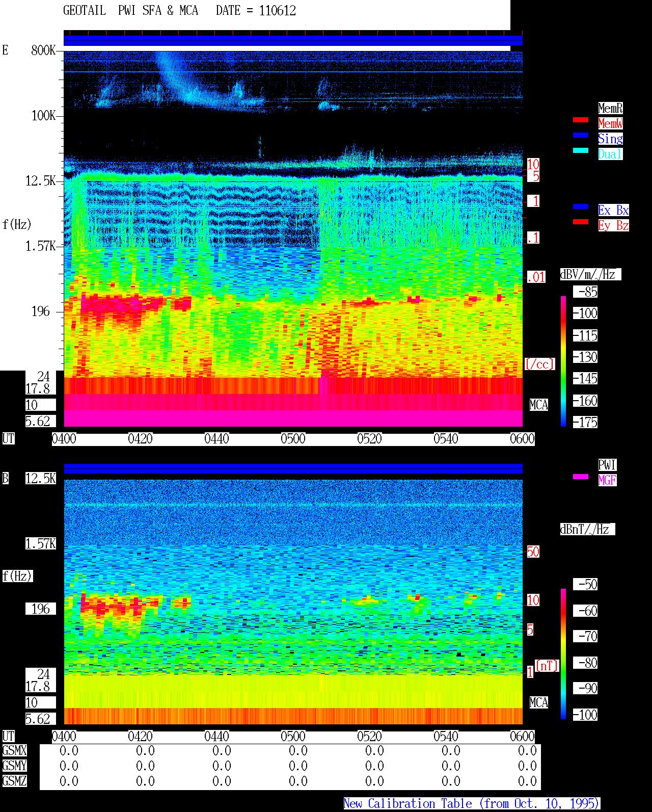
Task: Click the dBnT/√Hz color scale bar
Action: pyautogui.click(x=563, y=654)
